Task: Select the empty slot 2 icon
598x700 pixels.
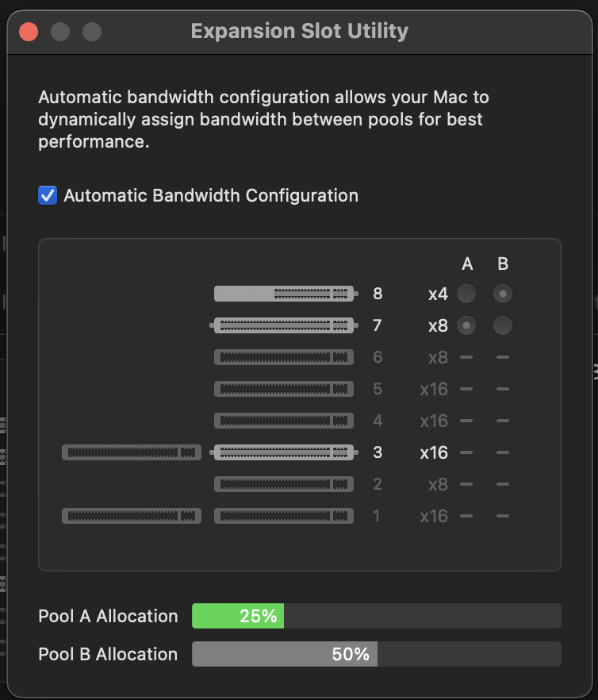Action: point(284,484)
